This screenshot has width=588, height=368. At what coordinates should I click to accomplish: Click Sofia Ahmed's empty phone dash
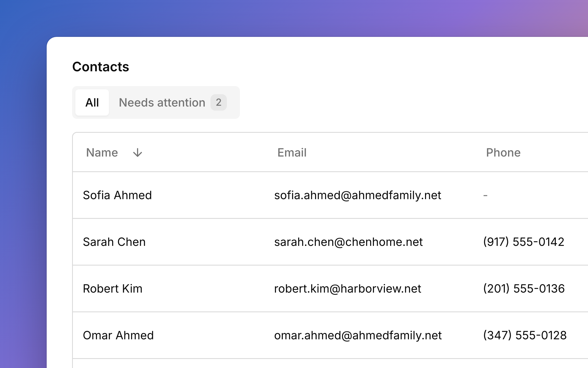coord(485,195)
